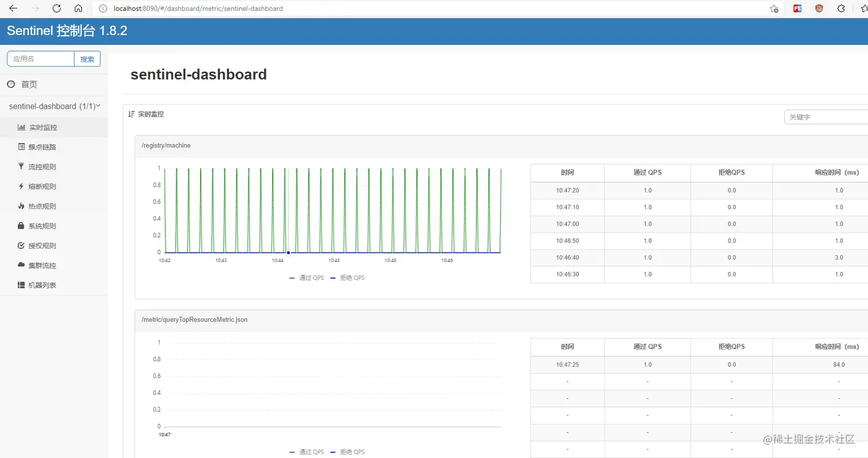Open the extensions puzzle-piece icon
Image resolution: width=868 pixels, height=458 pixels.
(841, 9)
